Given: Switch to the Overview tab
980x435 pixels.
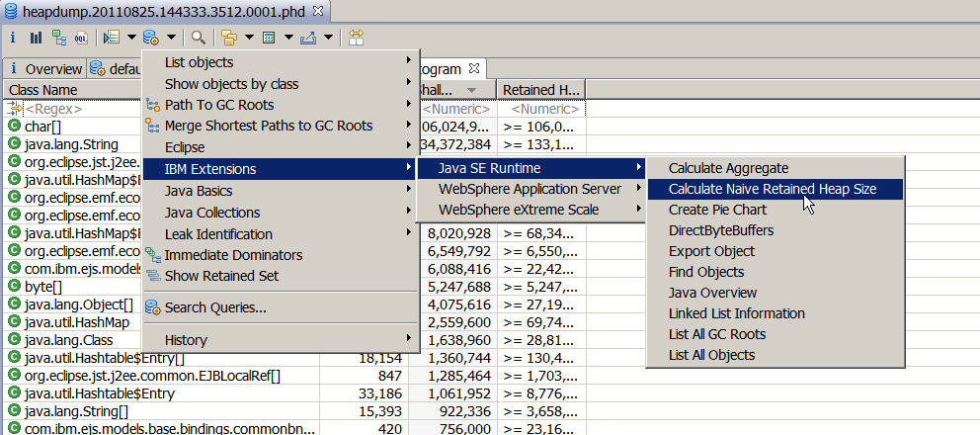Looking at the screenshot, I should (x=45, y=69).
